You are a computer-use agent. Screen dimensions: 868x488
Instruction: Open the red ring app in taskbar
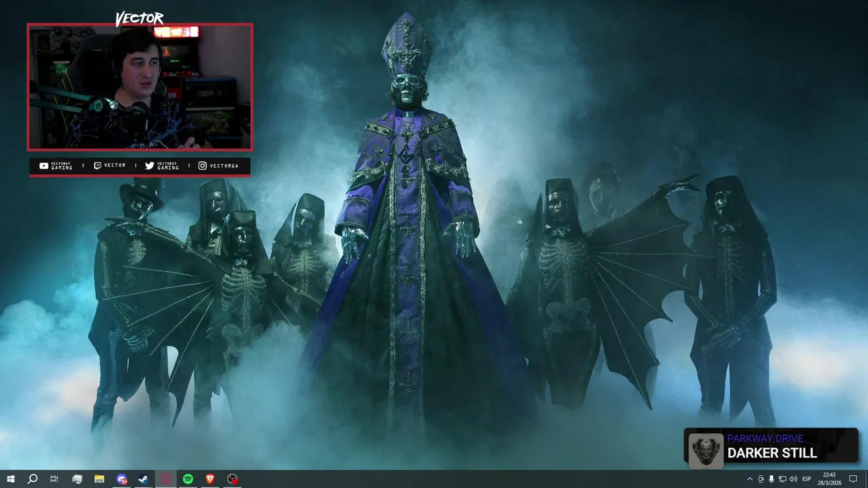(x=166, y=479)
